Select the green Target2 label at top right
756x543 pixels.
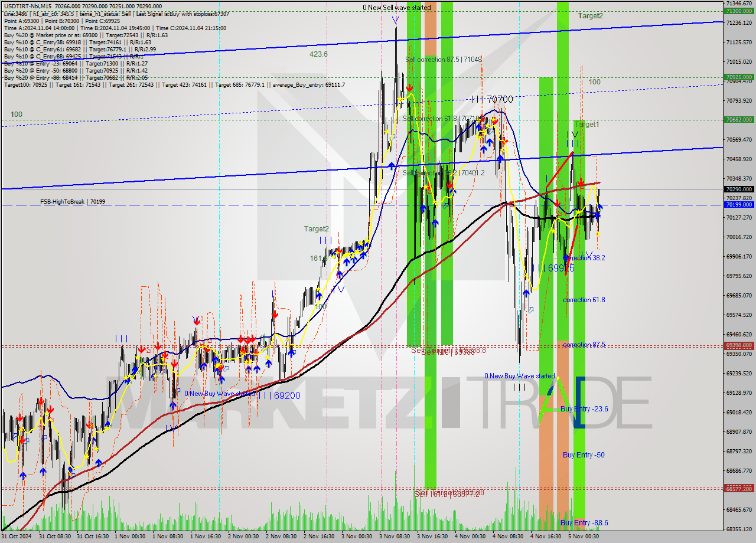pos(591,16)
